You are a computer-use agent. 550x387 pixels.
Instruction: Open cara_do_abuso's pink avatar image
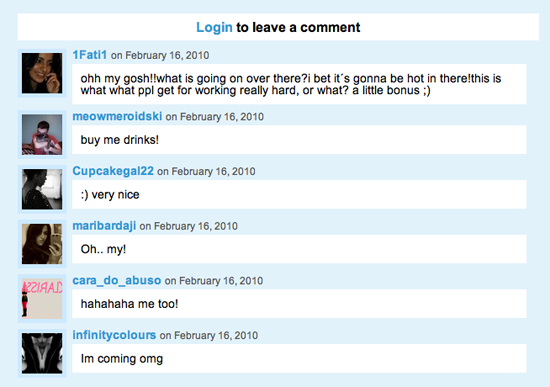pos(42,299)
